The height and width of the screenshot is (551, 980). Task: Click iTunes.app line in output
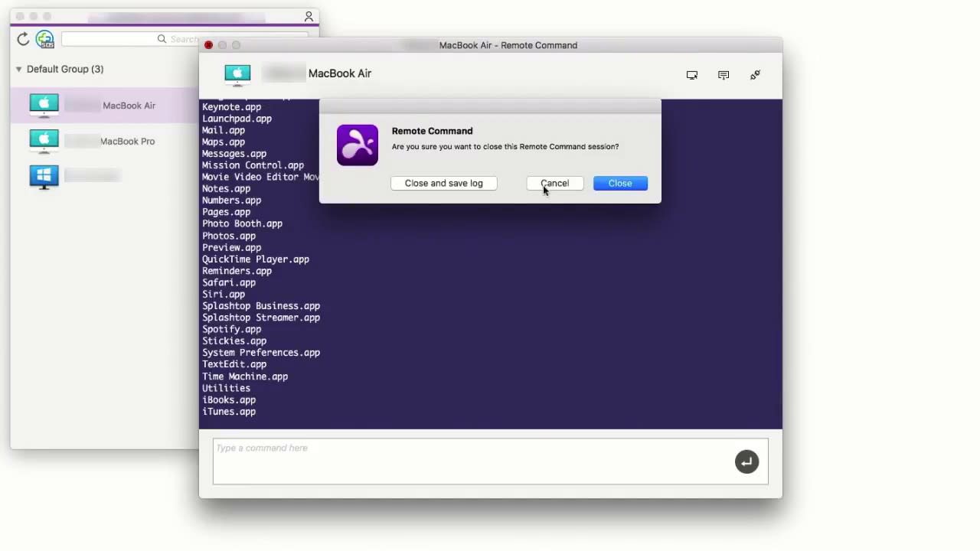click(x=229, y=412)
